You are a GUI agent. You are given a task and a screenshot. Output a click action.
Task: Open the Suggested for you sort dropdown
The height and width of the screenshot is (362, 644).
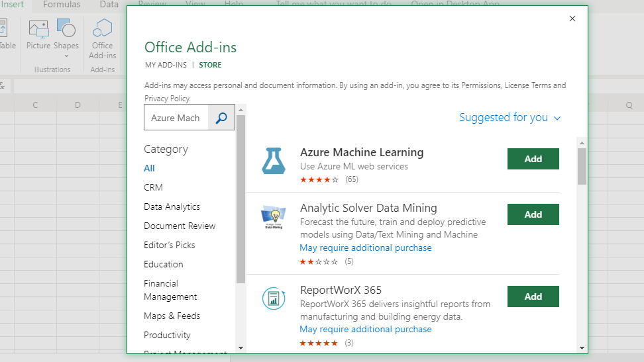510,118
